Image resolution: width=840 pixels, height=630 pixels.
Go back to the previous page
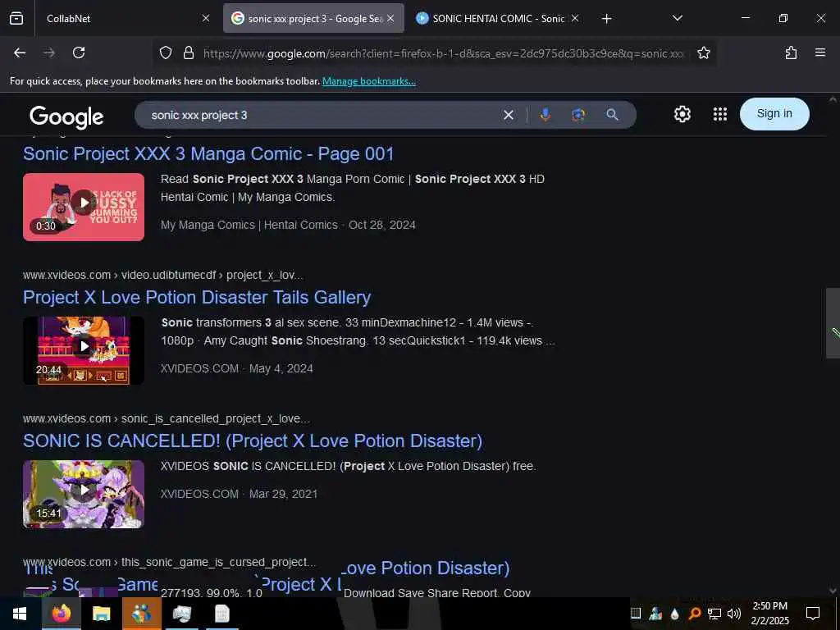click(x=20, y=52)
